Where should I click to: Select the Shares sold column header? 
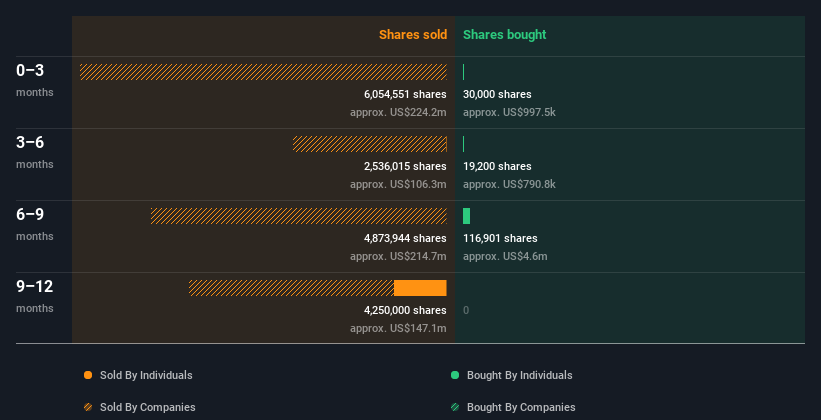pyautogui.click(x=412, y=35)
